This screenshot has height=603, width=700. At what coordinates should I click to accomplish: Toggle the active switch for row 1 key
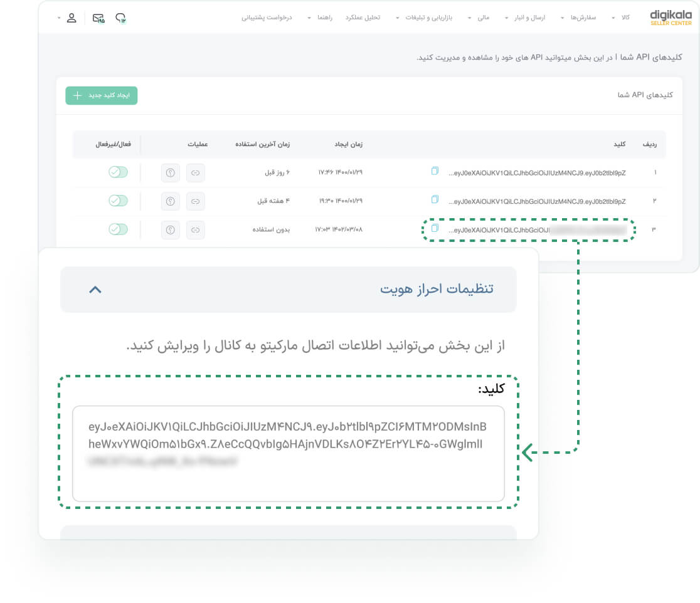pos(118,172)
